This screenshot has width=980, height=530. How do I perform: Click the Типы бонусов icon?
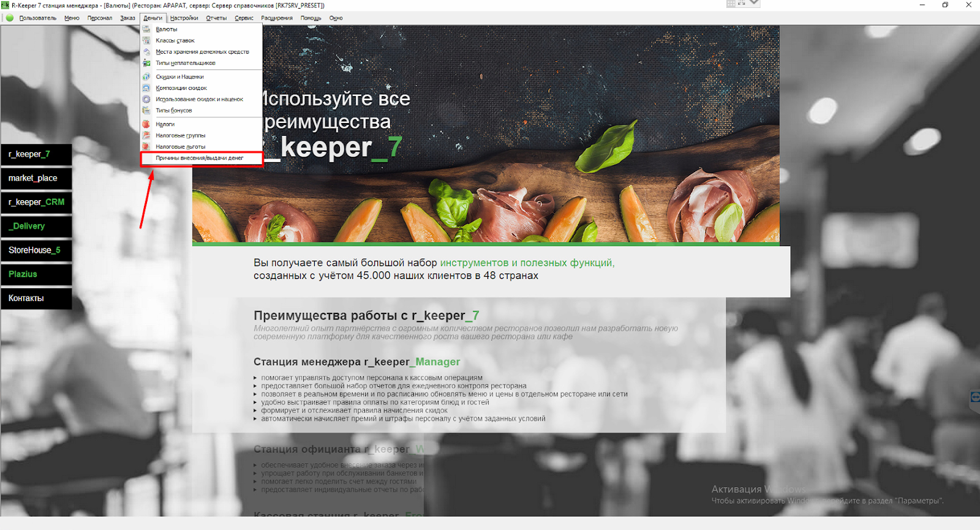pyautogui.click(x=146, y=111)
